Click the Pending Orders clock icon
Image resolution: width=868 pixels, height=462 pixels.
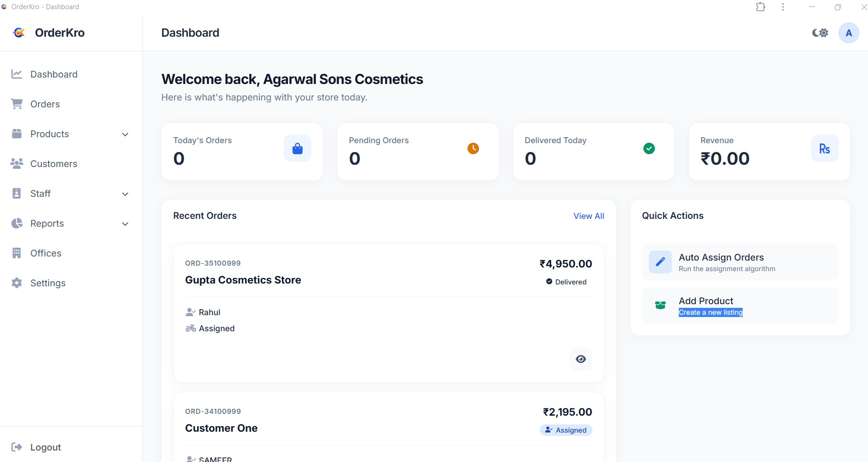(x=473, y=148)
